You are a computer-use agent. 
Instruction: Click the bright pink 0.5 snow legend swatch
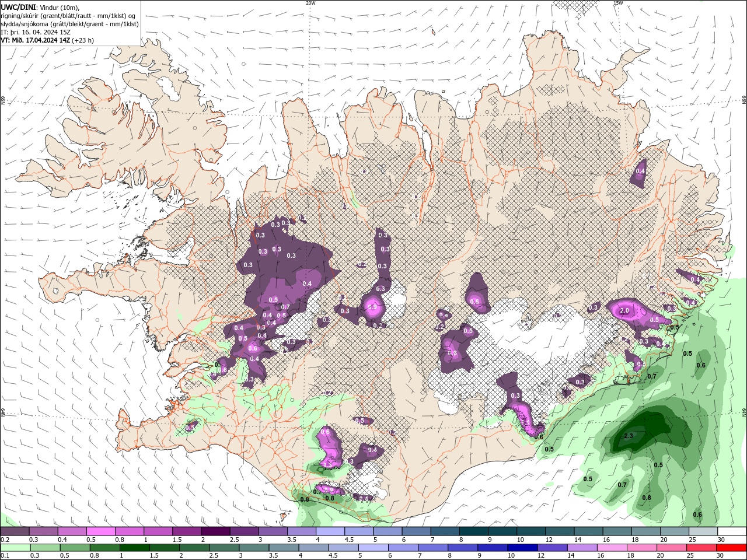tap(101, 531)
